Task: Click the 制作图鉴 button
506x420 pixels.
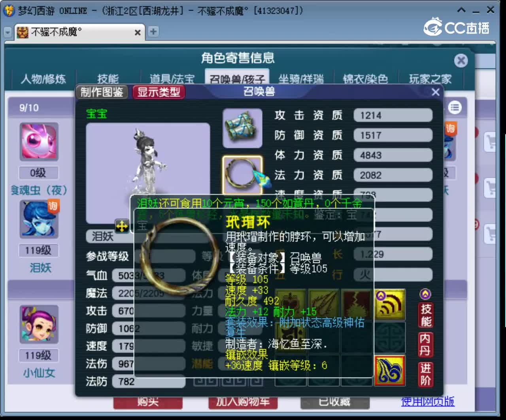Action: point(102,92)
